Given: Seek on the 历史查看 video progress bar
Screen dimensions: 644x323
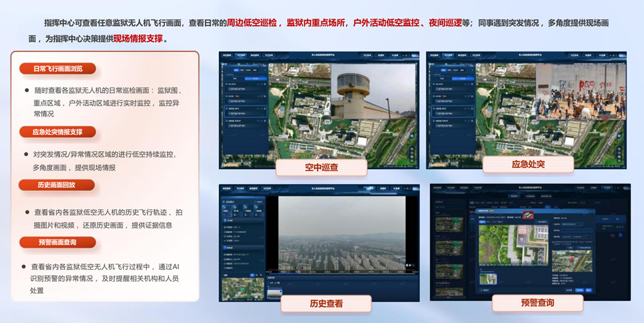Looking at the screenshot, I should 342,273.
